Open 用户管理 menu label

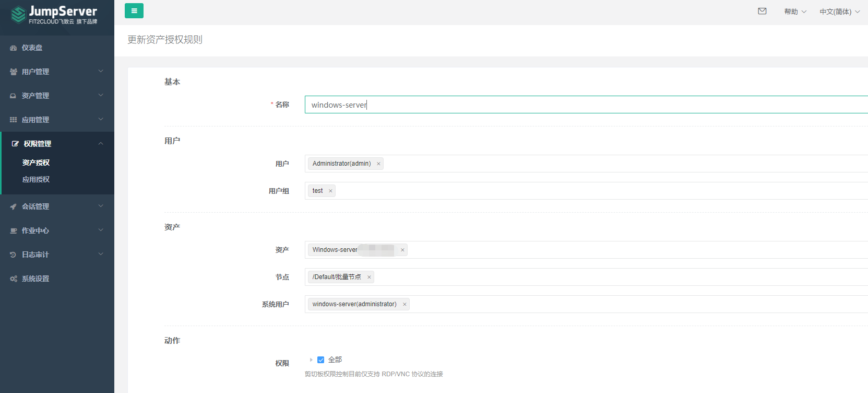35,72
